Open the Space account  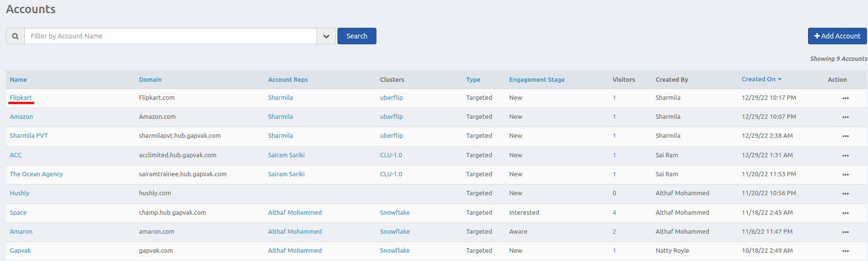18,213
